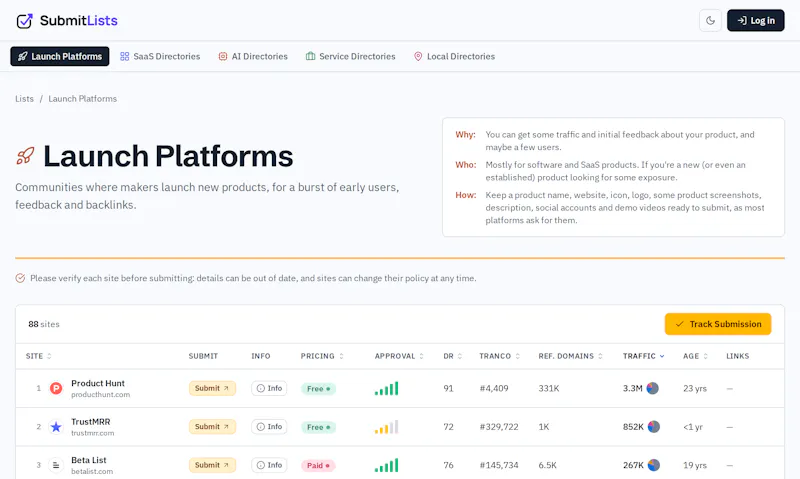
Task: Open Info for Product Hunt
Action: pyautogui.click(x=269, y=388)
